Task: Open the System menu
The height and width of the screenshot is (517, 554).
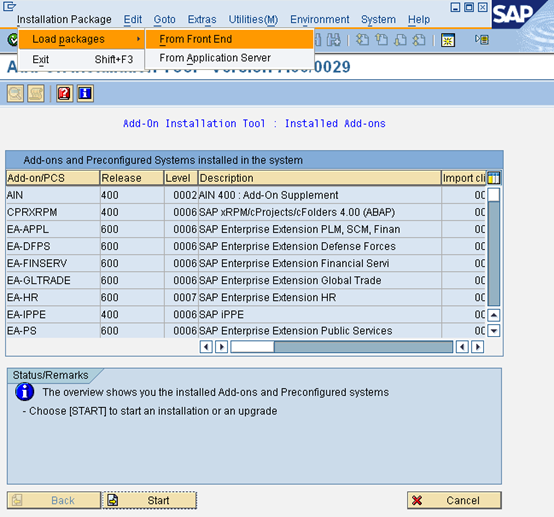Action: click(378, 19)
